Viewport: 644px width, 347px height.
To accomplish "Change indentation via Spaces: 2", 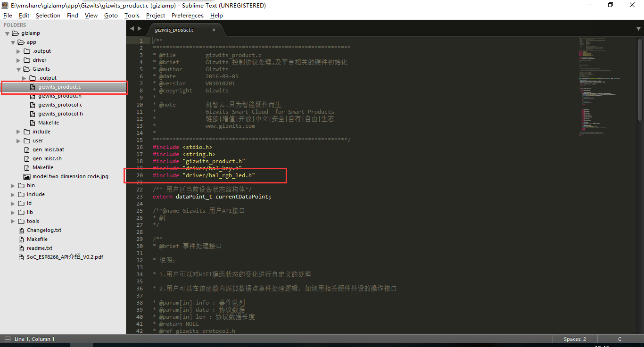I will (x=575, y=339).
